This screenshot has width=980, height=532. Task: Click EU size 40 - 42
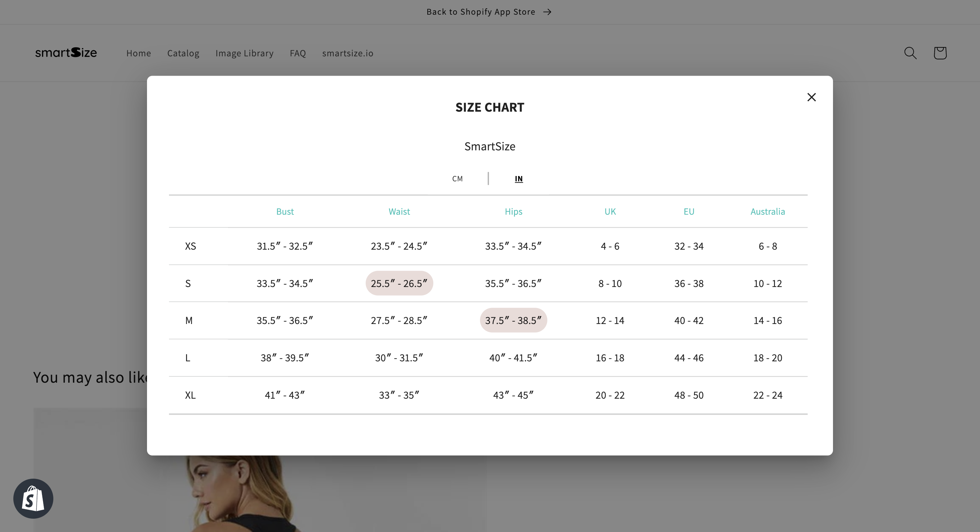click(x=689, y=321)
